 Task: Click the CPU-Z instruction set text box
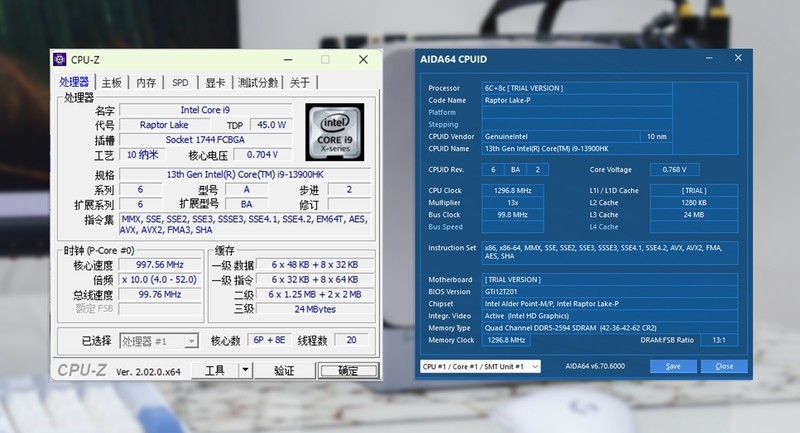point(245,224)
